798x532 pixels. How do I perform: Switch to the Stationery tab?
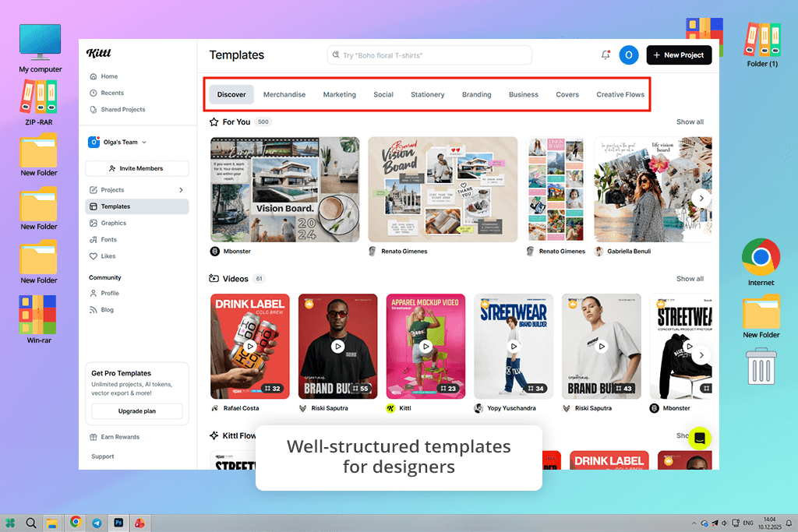[428, 94]
